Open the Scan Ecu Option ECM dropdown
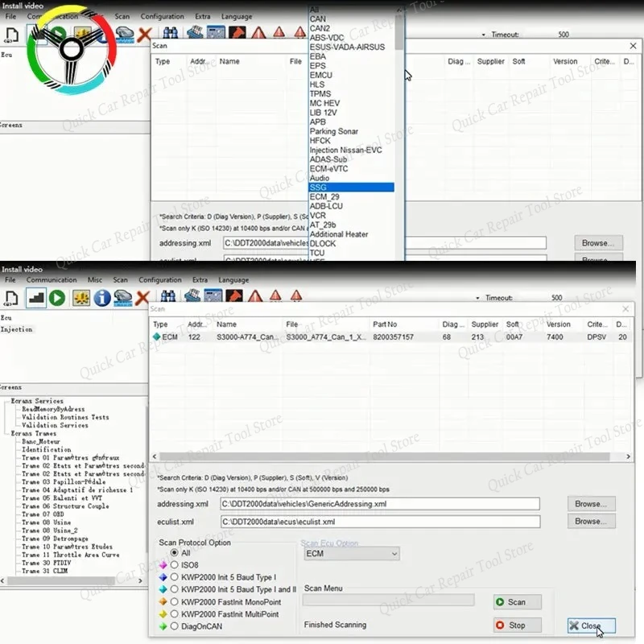The image size is (644, 644). pyautogui.click(x=350, y=554)
